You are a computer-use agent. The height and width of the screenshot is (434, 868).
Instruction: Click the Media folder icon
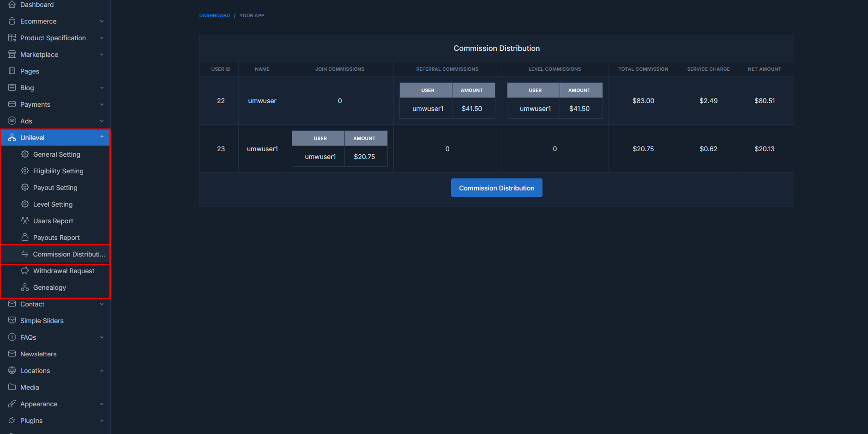point(12,387)
